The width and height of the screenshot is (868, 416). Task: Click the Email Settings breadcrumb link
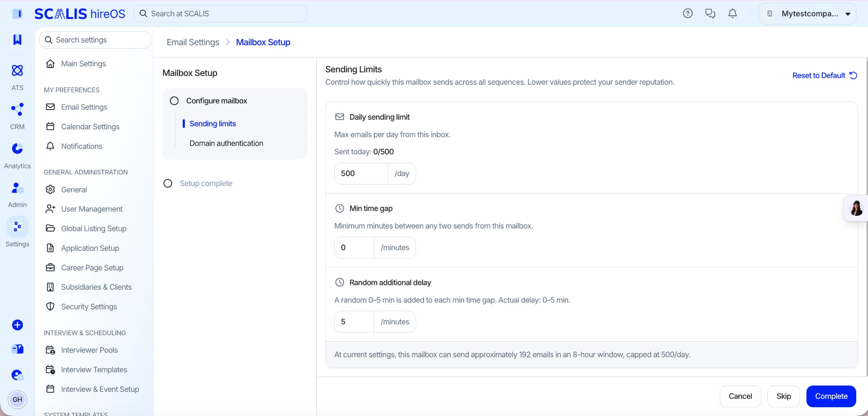pos(193,42)
